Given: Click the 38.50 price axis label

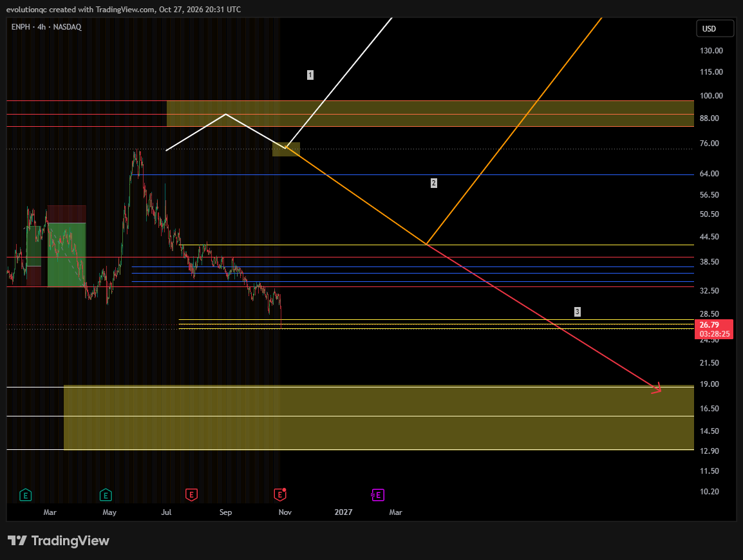Looking at the screenshot, I should (710, 262).
